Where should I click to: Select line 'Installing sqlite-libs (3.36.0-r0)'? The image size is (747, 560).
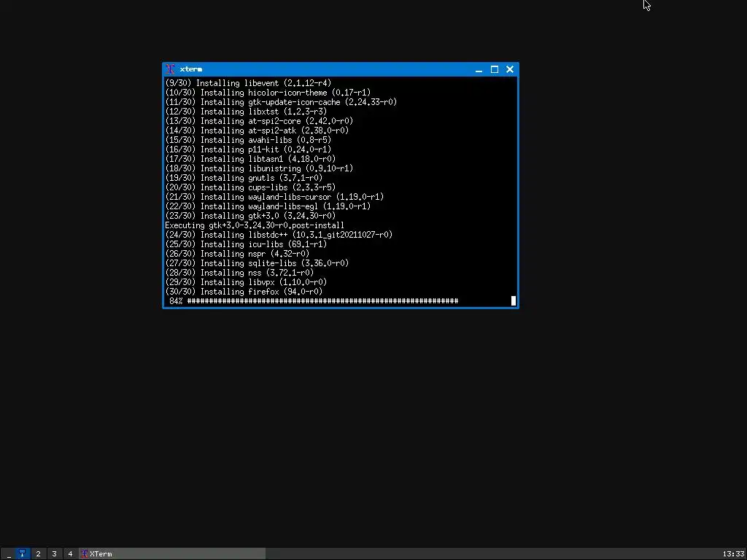[257, 262]
